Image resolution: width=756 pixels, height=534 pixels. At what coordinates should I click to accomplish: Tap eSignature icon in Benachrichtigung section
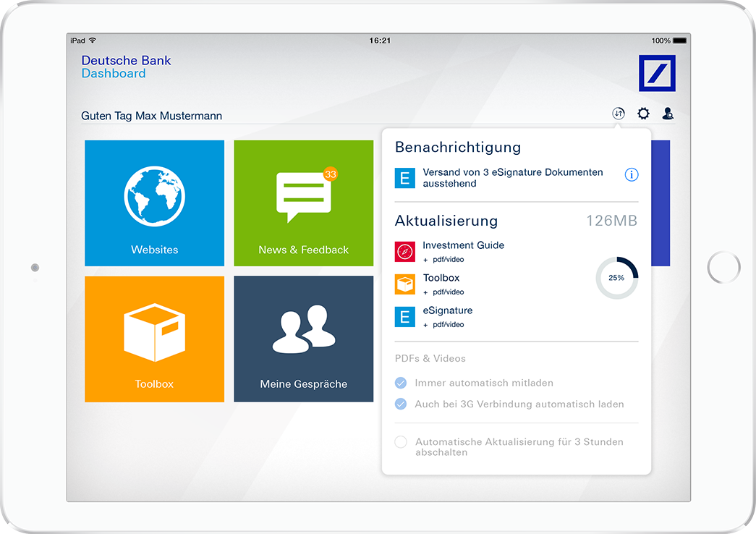tap(405, 178)
